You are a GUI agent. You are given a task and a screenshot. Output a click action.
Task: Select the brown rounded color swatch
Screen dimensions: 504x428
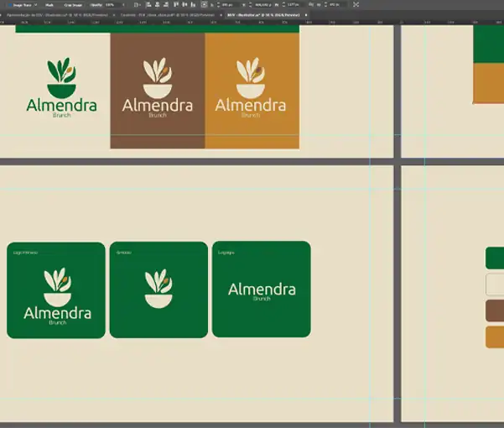coord(495,311)
